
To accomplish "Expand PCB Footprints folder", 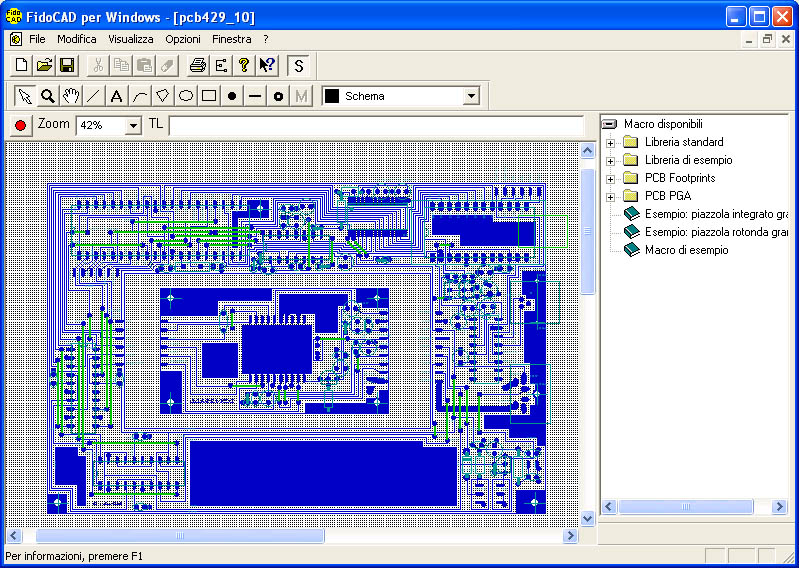I will click(x=610, y=179).
